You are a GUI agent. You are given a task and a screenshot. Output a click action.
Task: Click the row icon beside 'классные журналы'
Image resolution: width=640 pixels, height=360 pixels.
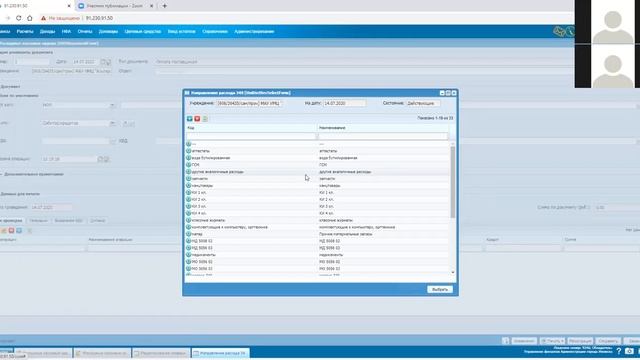[189, 220]
